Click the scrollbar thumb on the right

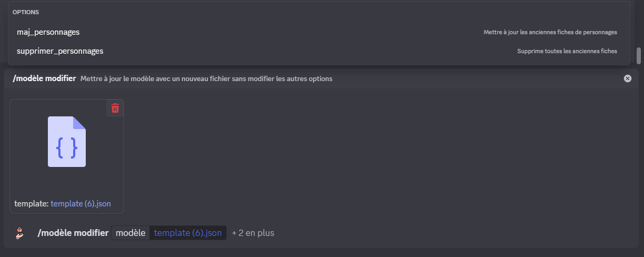click(x=639, y=55)
